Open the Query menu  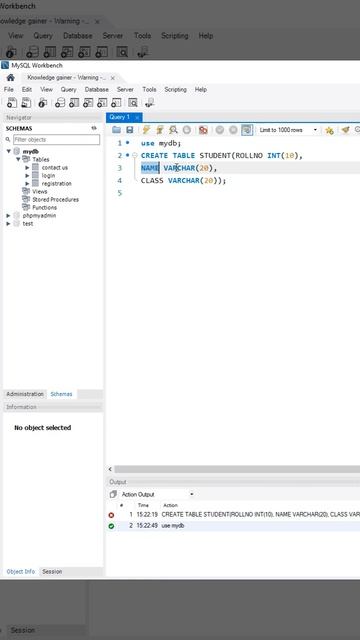(x=69, y=89)
